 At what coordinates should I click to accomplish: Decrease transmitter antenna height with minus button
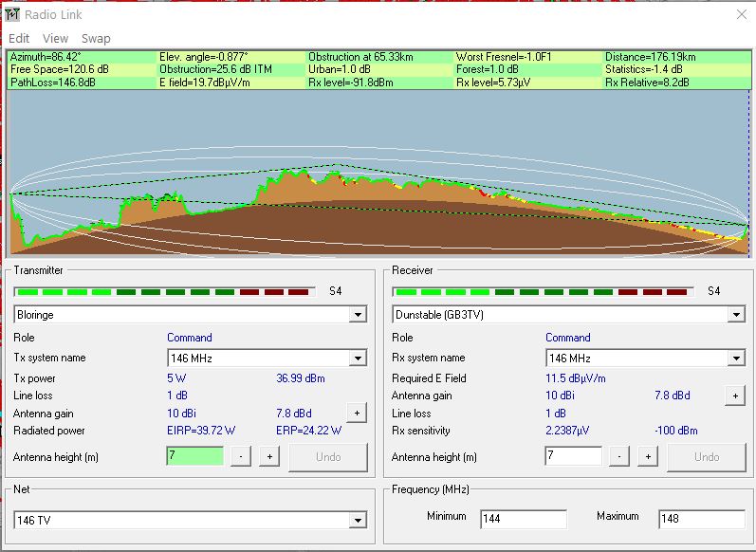[x=241, y=456]
